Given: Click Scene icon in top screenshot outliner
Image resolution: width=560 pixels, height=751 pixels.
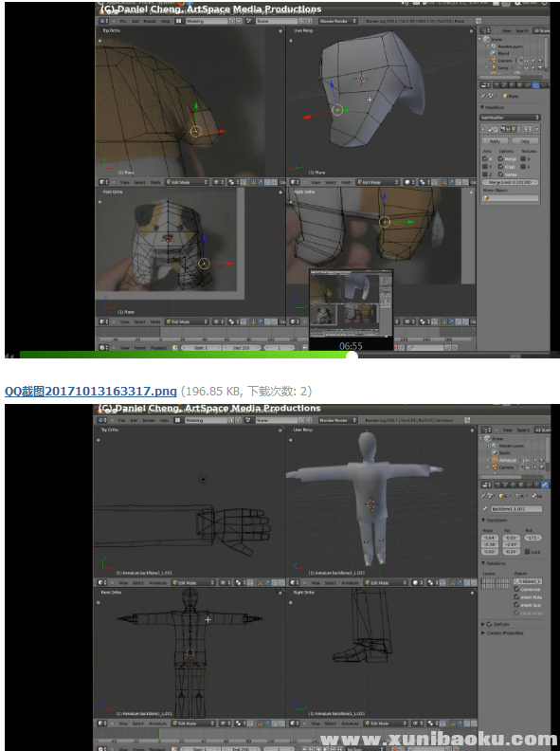Looking at the screenshot, I should [x=486, y=39].
